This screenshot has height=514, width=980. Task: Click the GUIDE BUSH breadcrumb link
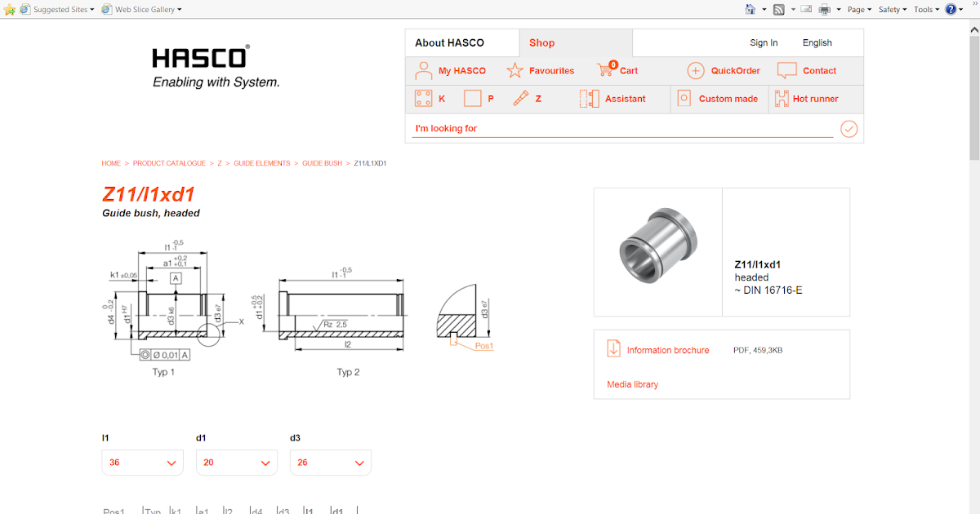(323, 163)
